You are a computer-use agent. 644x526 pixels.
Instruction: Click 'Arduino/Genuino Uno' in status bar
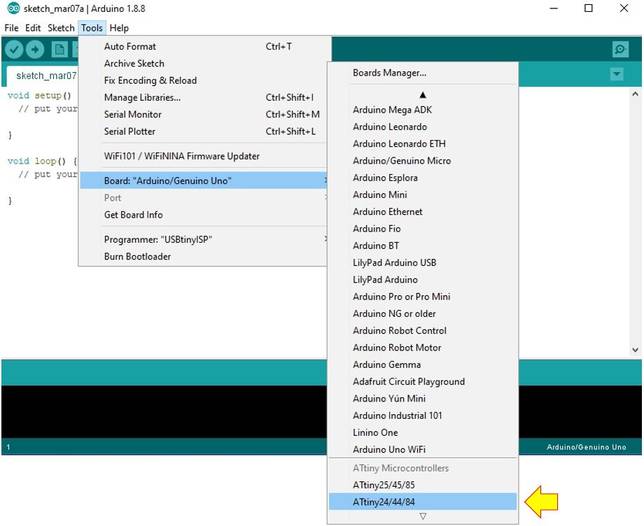coord(586,447)
